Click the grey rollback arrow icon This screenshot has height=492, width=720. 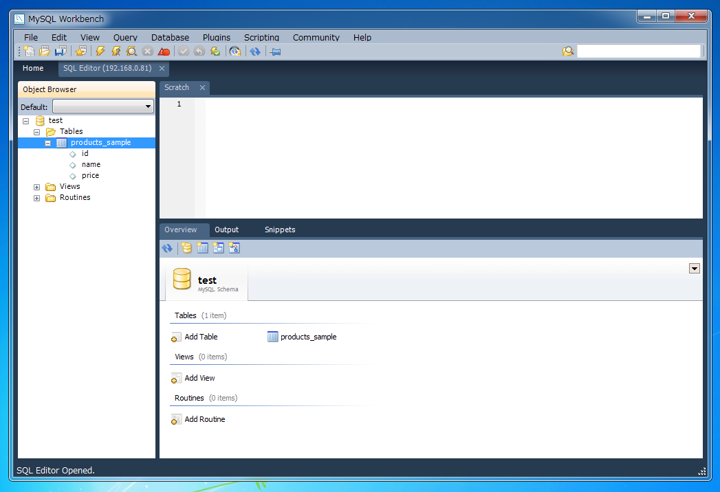pos(199,51)
